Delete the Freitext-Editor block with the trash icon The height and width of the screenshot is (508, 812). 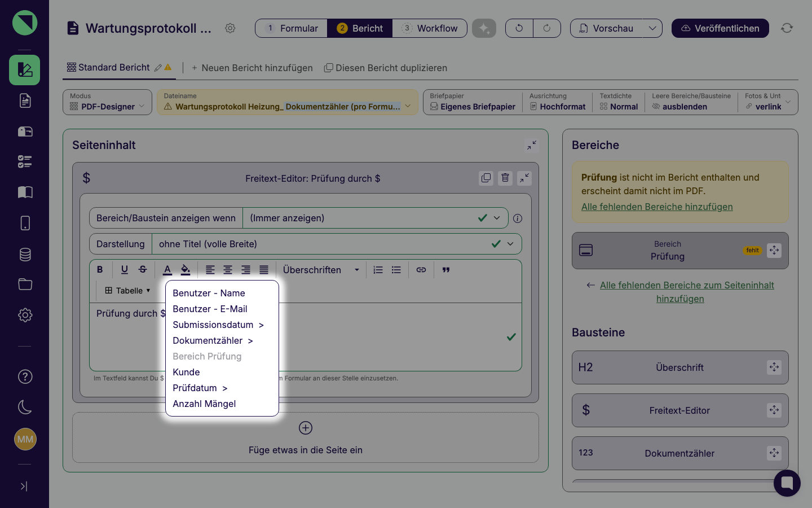pos(505,178)
